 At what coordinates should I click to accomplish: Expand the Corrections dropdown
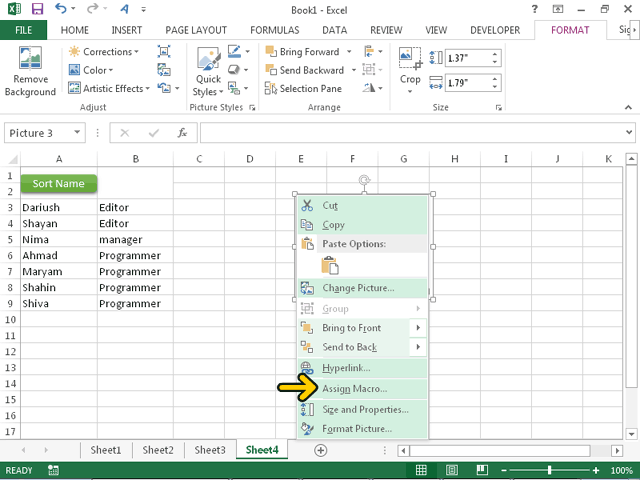[106, 52]
